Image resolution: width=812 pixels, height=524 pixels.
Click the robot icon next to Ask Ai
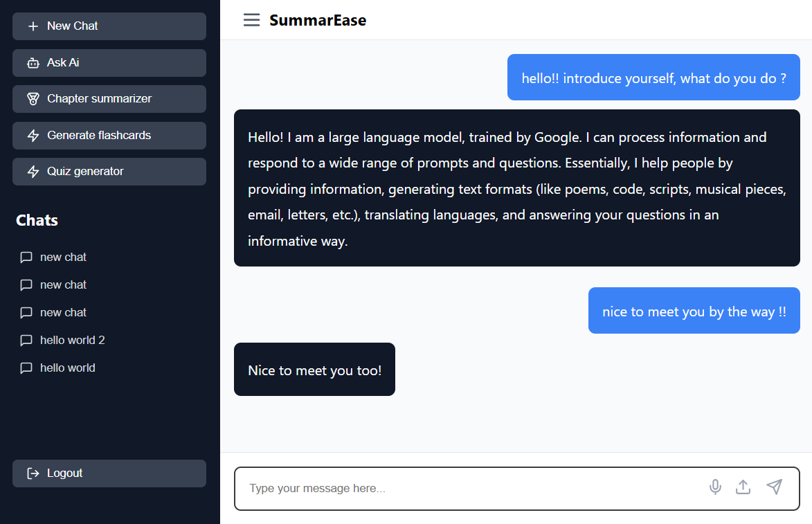(33, 63)
